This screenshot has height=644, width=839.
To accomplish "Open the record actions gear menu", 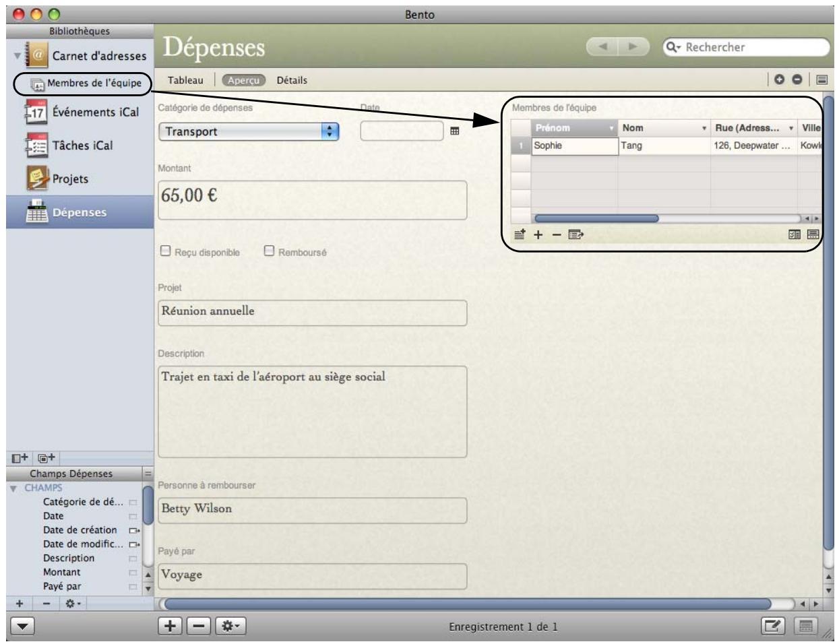I will (230, 626).
